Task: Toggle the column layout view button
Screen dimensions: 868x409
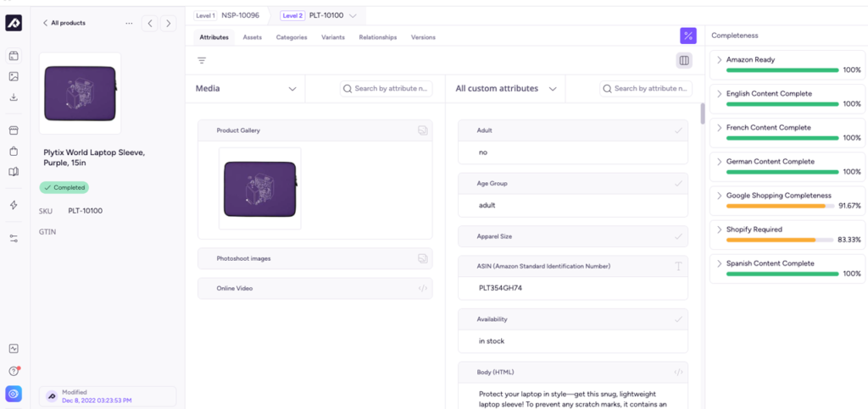Action: [x=683, y=60]
